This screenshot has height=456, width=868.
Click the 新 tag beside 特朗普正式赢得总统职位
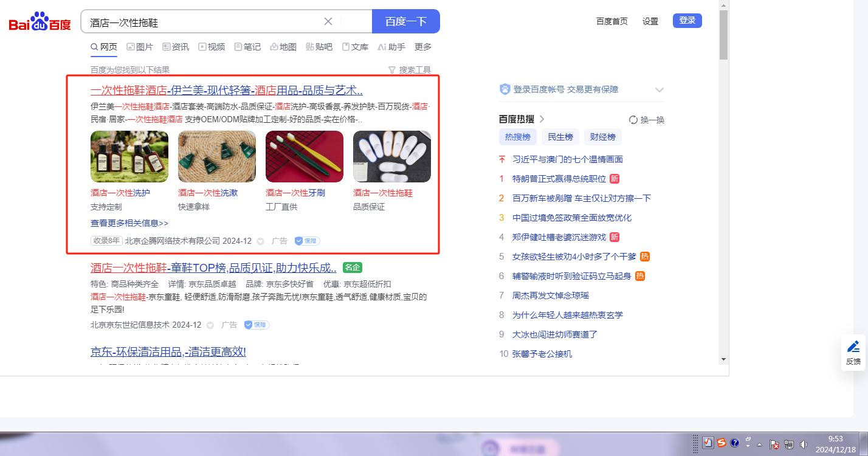[x=615, y=179]
